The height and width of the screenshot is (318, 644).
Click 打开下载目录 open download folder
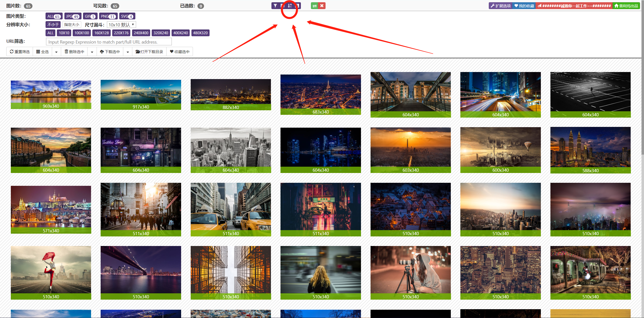149,52
